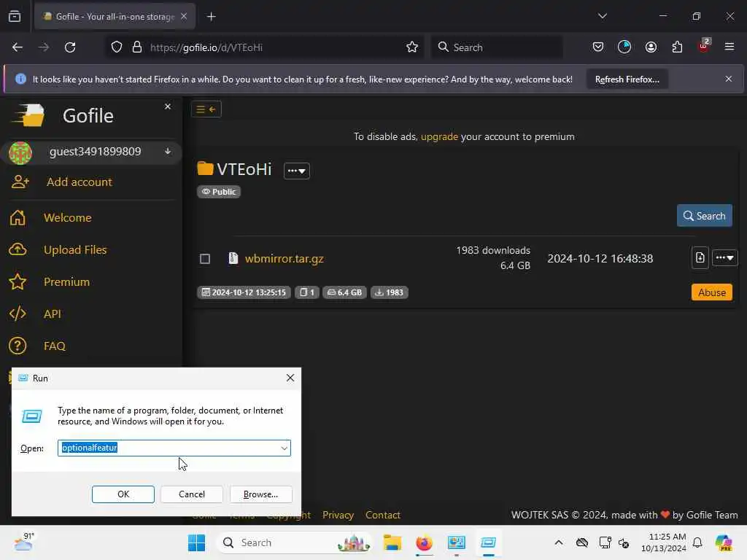Open Premium section in sidebar
The image size is (747, 560).
66,282
